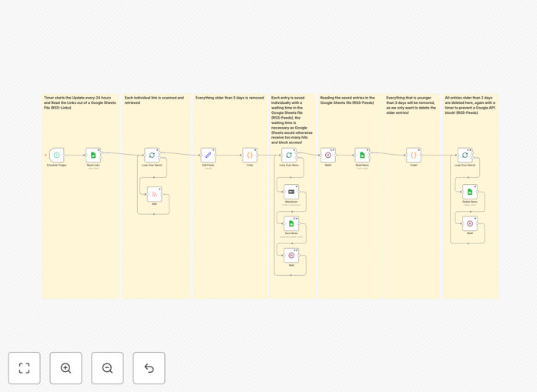The height and width of the screenshot is (392, 537).
Task: Open the Read Links Google Sheets node
Action: click(93, 155)
